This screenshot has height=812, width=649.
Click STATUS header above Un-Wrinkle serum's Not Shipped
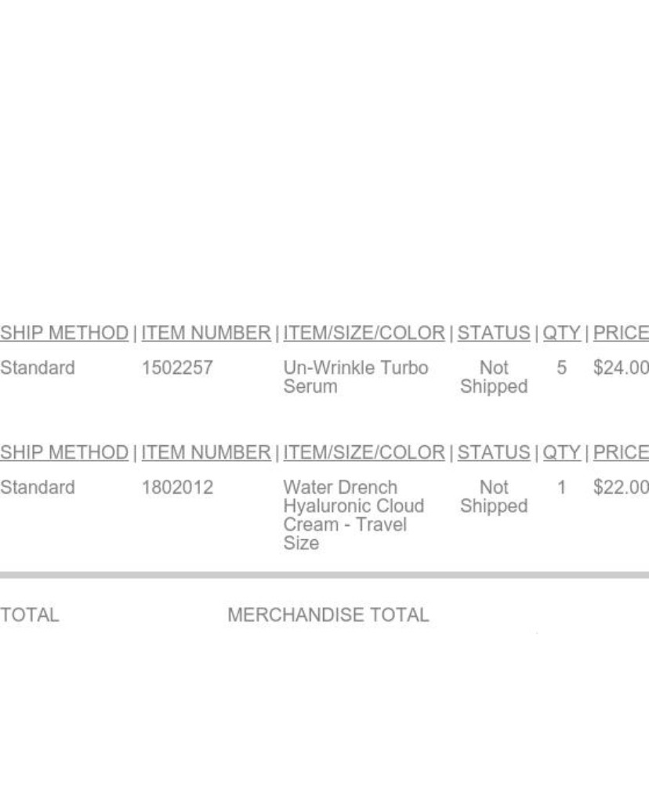pos(494,332)
